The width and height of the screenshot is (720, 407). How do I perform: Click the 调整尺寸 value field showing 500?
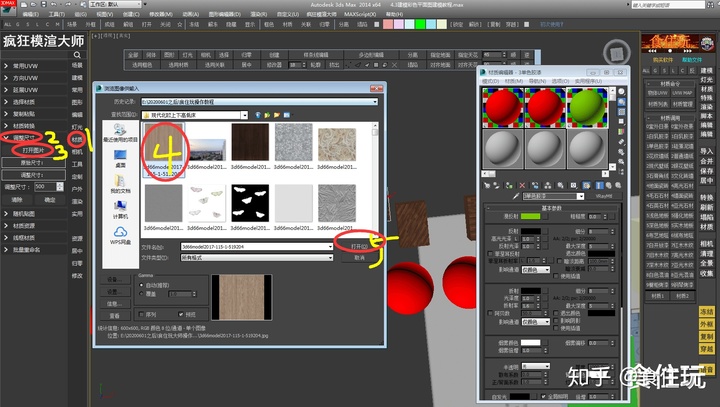click(45, 187)
